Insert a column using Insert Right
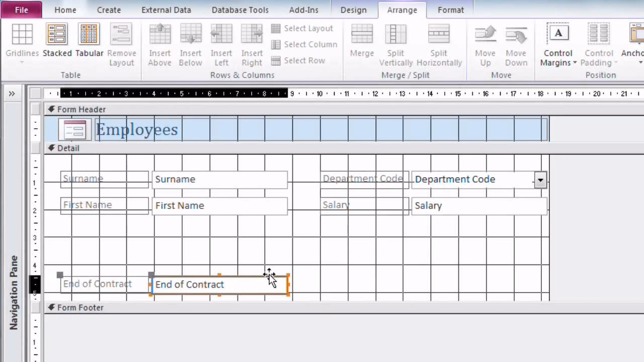644x362 pixels. point(252,43)
